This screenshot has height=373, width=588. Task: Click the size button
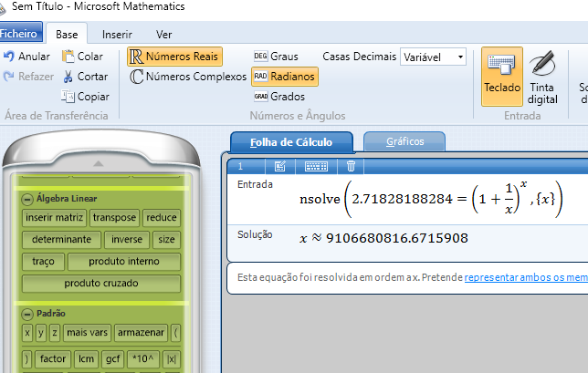tap(166, 240)
